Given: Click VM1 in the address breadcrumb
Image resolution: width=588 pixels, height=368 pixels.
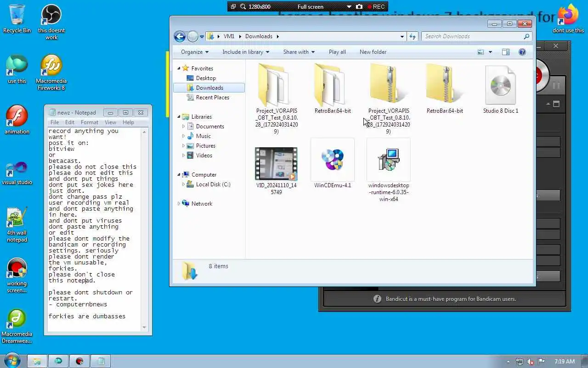Looking at the screenshot, I should click(x=229, y=36).
